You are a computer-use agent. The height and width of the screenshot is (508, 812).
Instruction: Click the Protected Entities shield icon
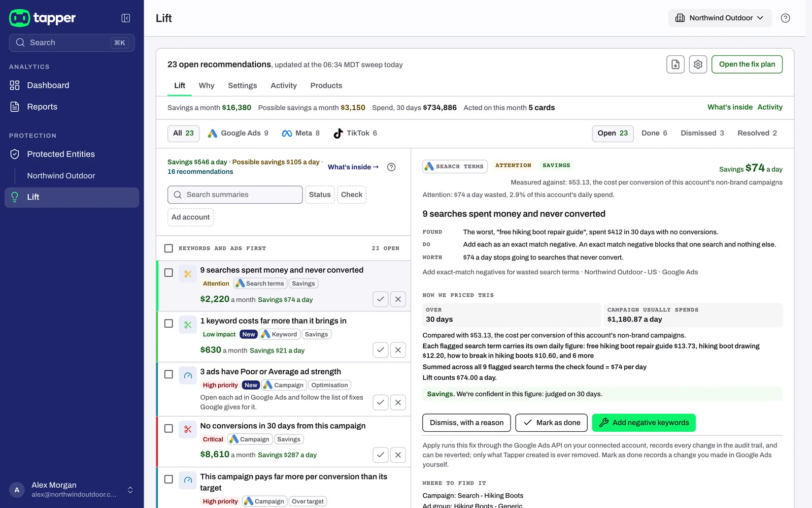(15, 154)
